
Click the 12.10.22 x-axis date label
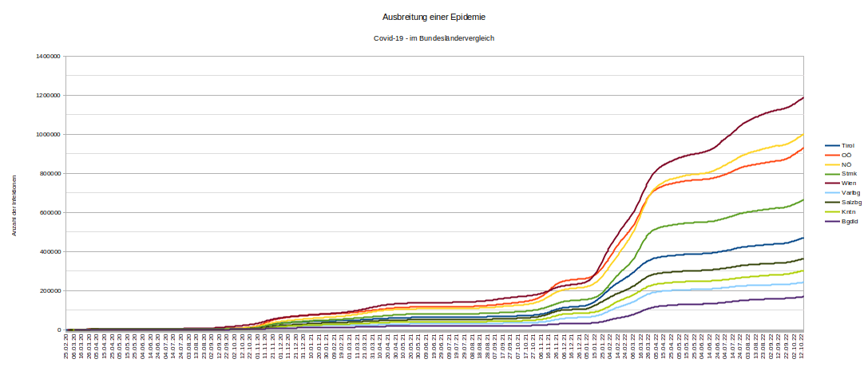coord(801,346)
